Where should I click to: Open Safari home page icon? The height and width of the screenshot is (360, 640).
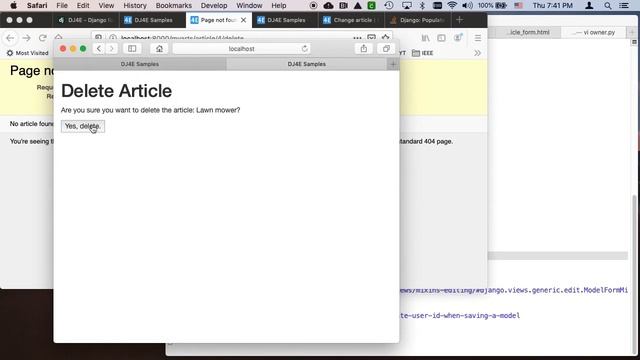159,49
